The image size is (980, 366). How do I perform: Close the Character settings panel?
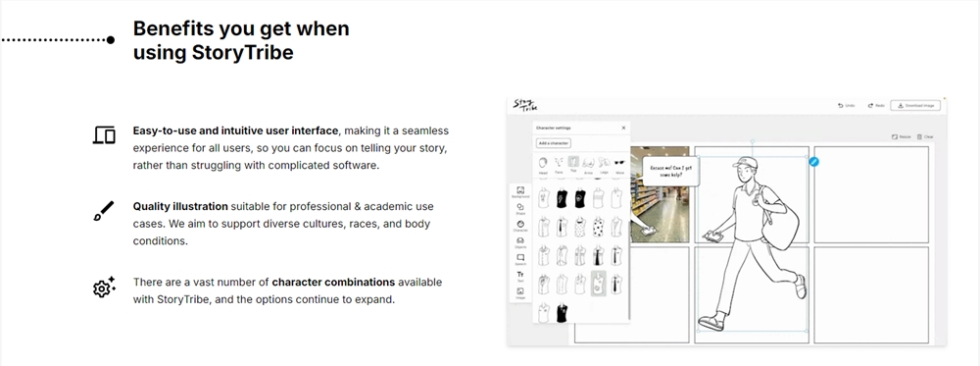623,128
